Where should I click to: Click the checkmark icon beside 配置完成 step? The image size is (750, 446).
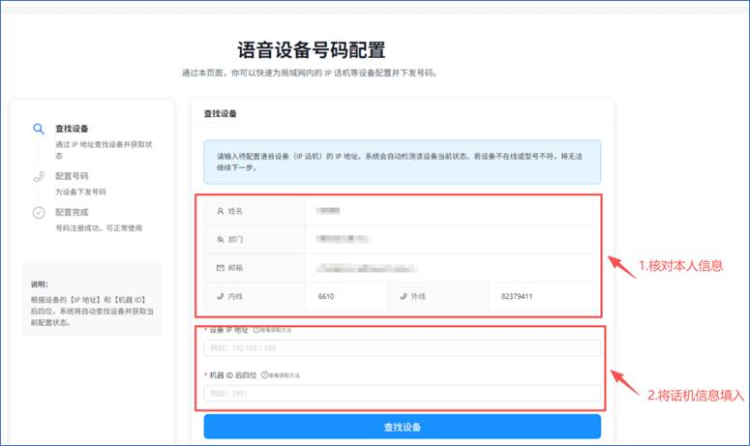pyautogui.click(x=38, y=212)
